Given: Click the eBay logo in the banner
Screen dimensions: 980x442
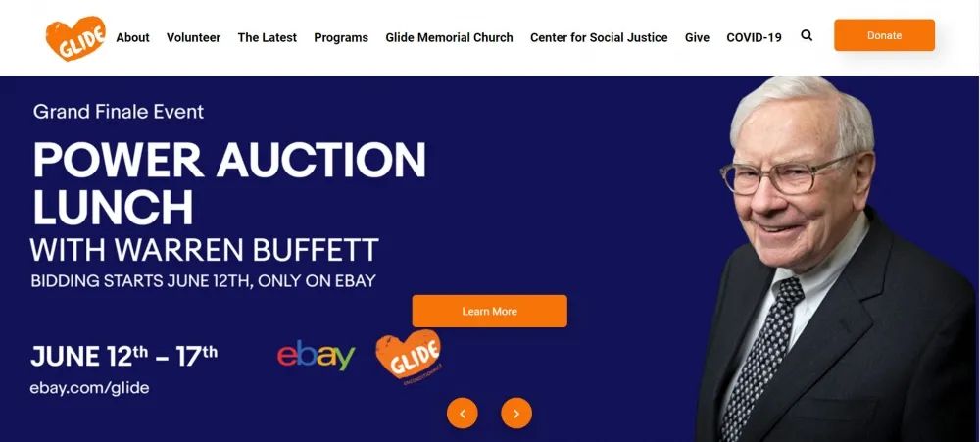Looking at the screenshot, I should [316, 355].
